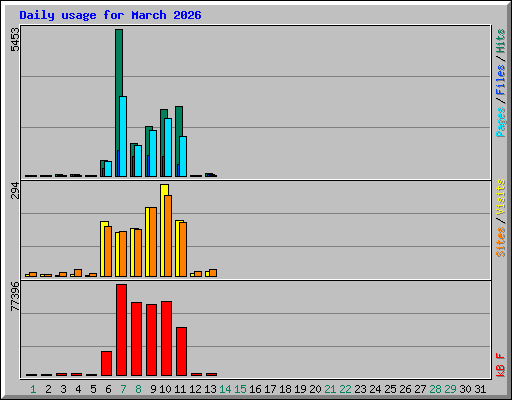Click the day 4 label on x-axis

pos(78,389)
